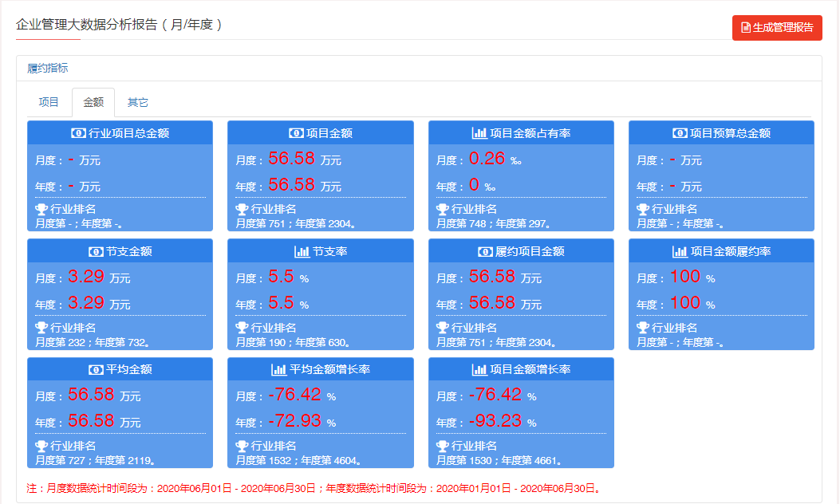Click the bar chart icon beside 平均金额增长率

[x=279, y=369]
